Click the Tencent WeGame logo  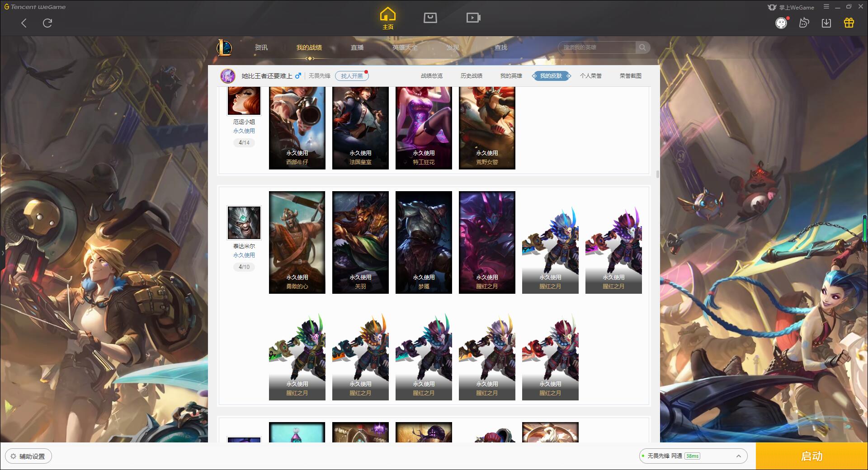click(35, 7)
